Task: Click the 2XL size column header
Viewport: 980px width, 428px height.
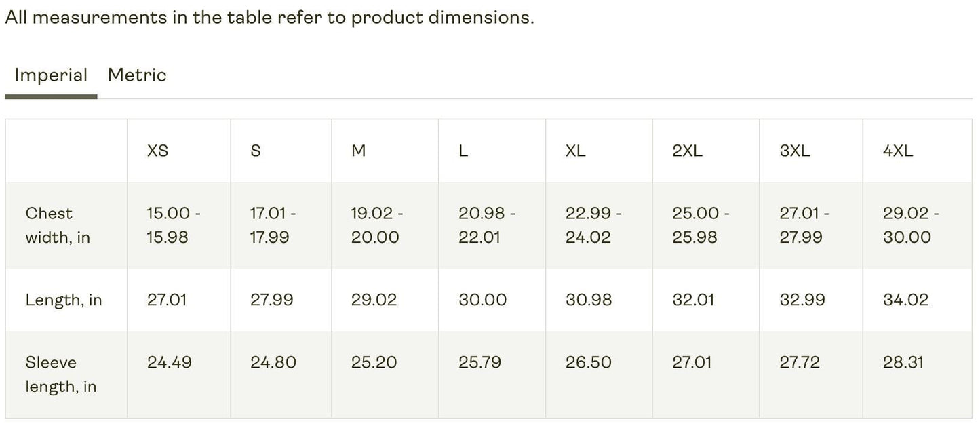Action: [x=687, y=151]
